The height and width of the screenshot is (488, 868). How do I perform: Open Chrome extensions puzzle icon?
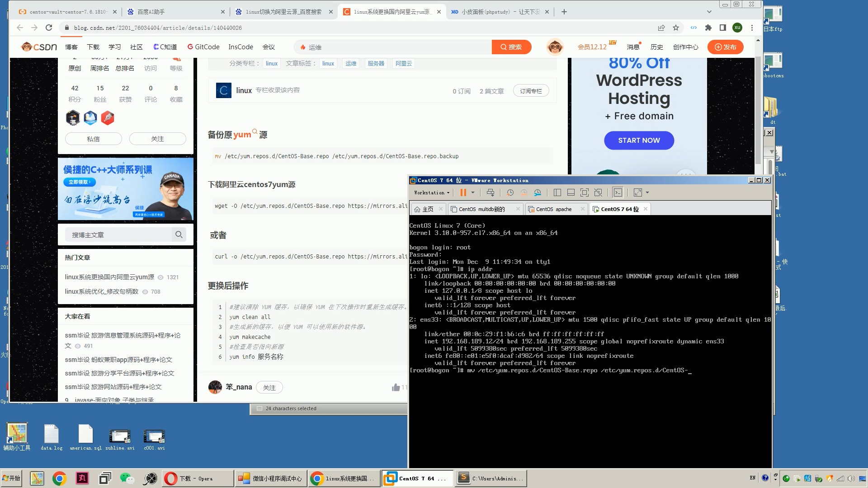(708, 28)
